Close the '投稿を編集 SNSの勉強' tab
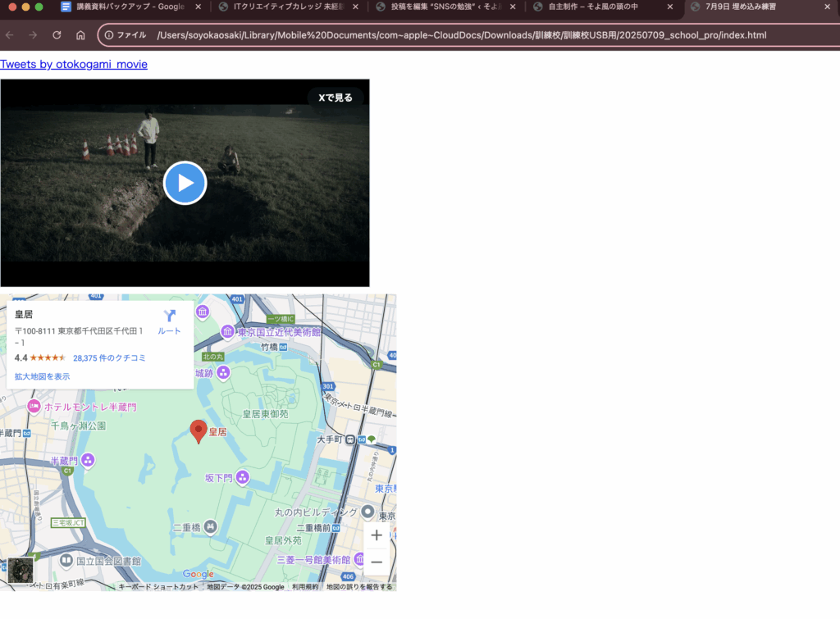This screenshot has height=619, width=840. tap(513, 7)
